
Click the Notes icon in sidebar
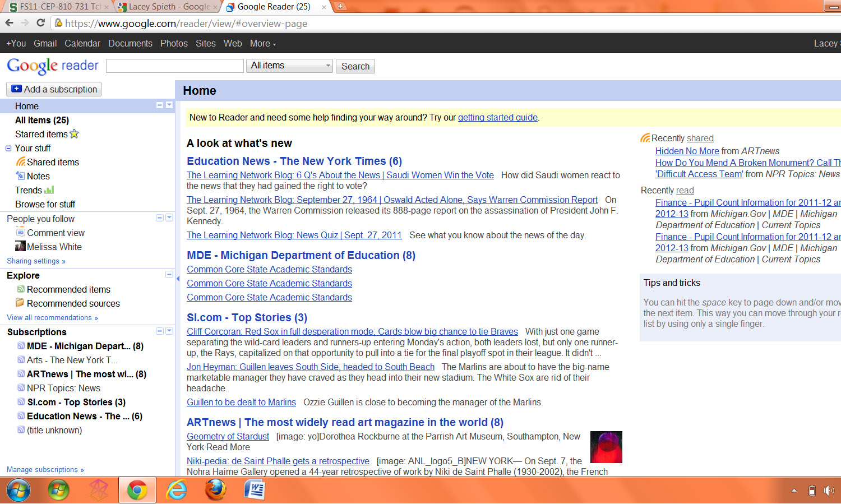(21, 175)
